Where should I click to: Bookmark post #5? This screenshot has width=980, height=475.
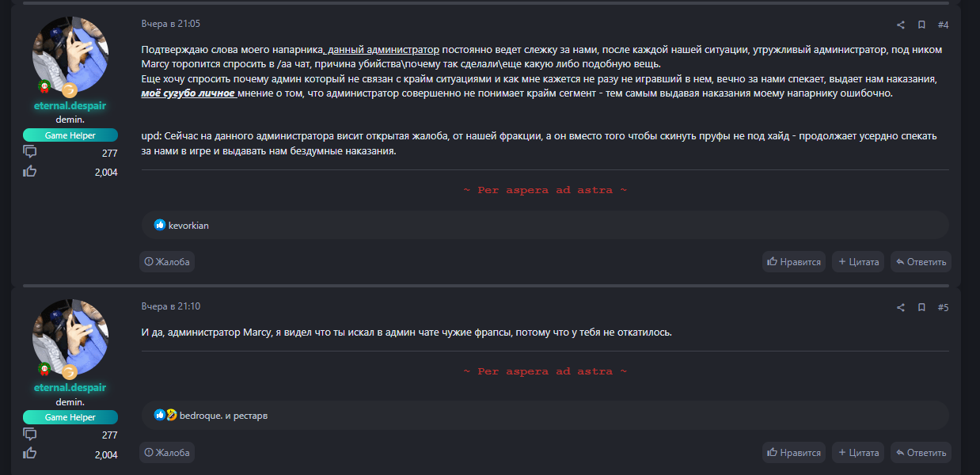[921, 307]
